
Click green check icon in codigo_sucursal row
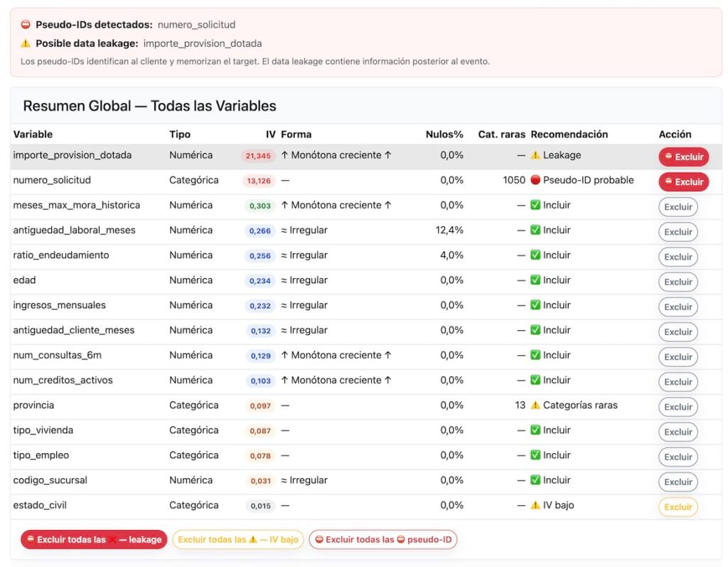[x=535, y=480]
